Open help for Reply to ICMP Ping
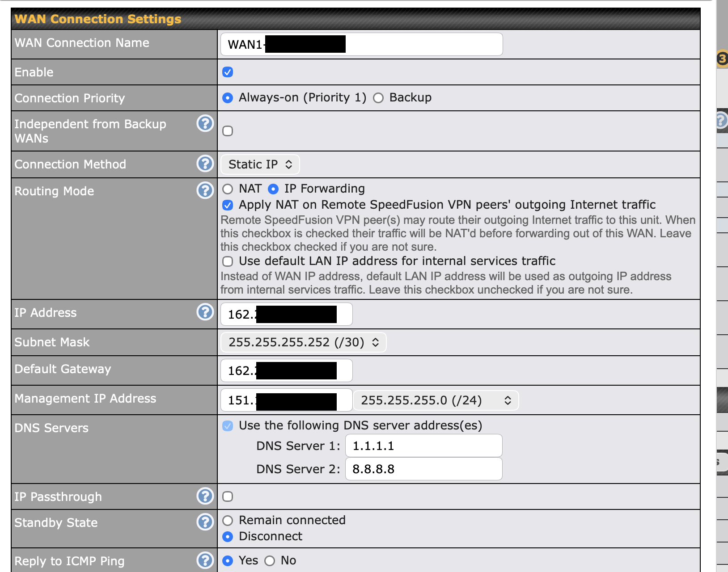Screen dimensions: 728x572 click(205, 560)
